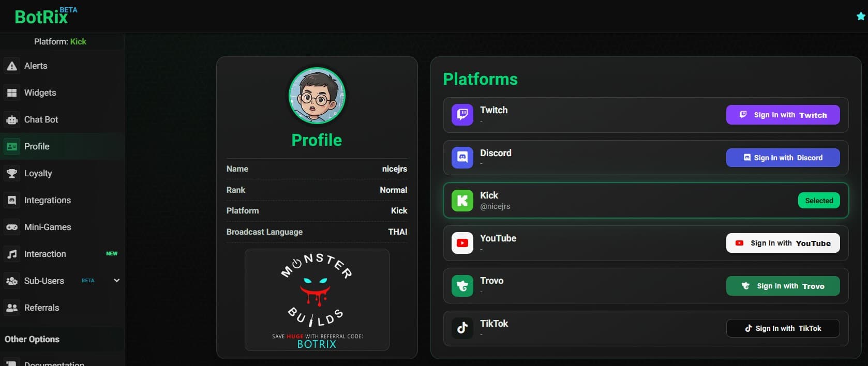Viewport: 868px width, 366px height.
Task: Click the Alerts warning triangle icon
Action: click(12, 66)
